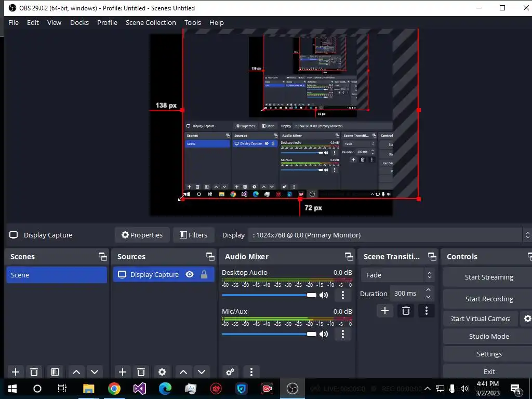532x399 pixels.
Task: Open virtual camera settings gear
Action: pos(527,318)
